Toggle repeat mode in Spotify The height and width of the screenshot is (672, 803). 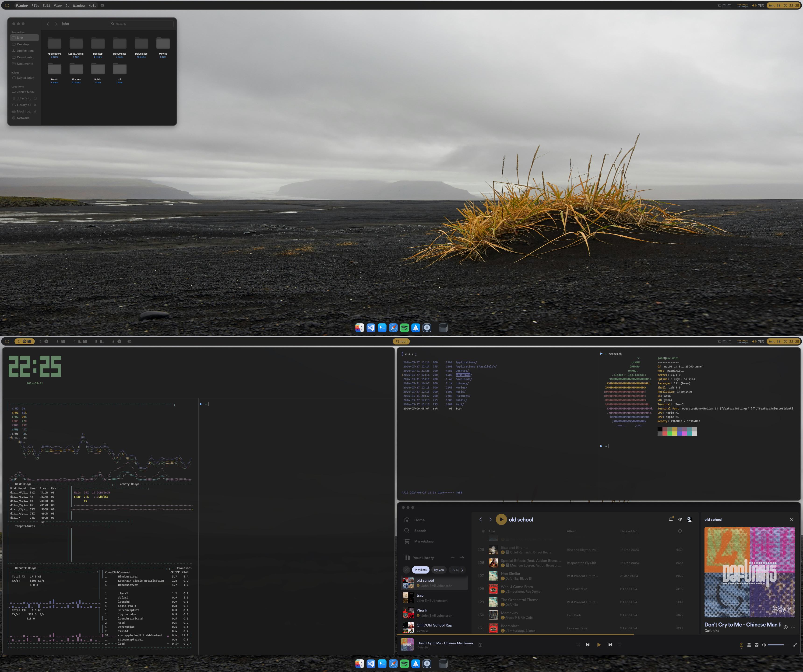[620, 645]
